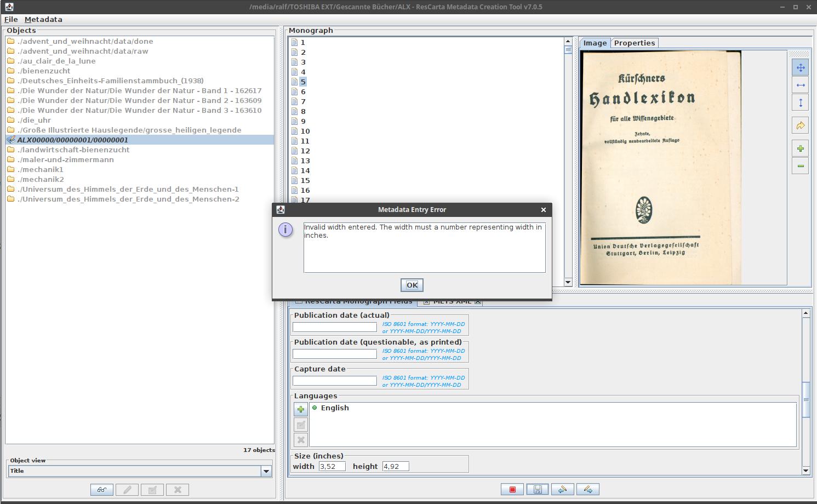Select Die Wunder der Natur Band 2 - 163609
The height and width of the screenshot is (504, 817).
click(x=139, y=100)
